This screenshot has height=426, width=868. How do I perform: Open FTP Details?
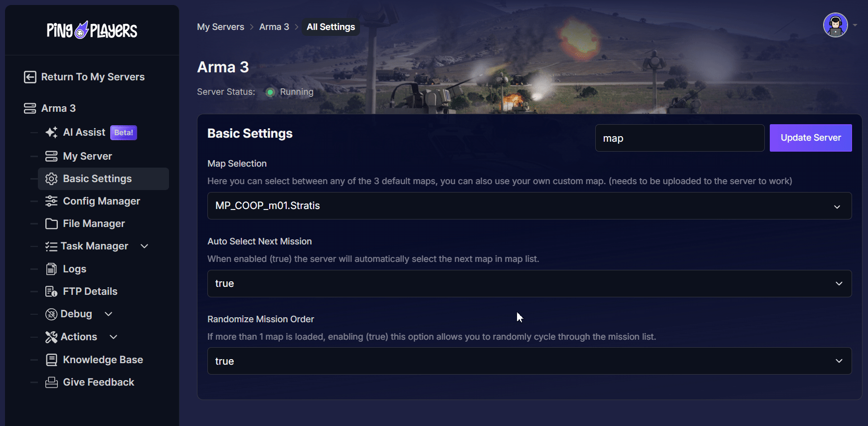click(90, 291)
